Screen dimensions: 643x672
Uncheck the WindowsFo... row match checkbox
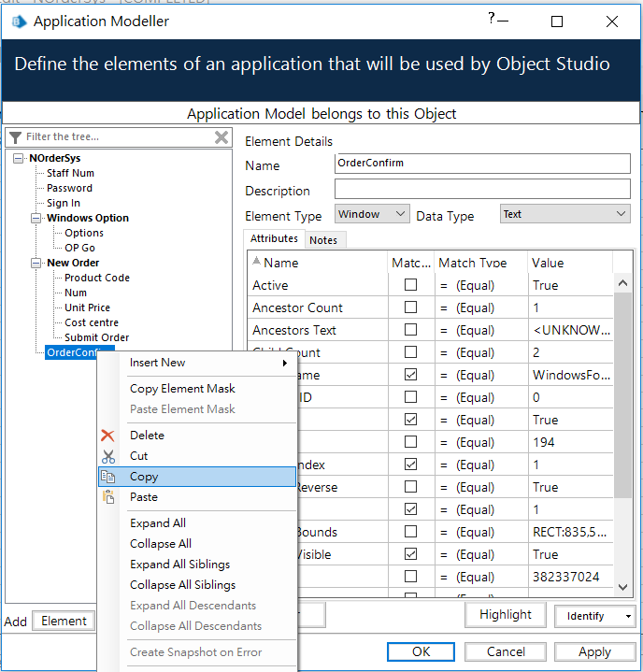pyautogui.click(x=410, y=375)
